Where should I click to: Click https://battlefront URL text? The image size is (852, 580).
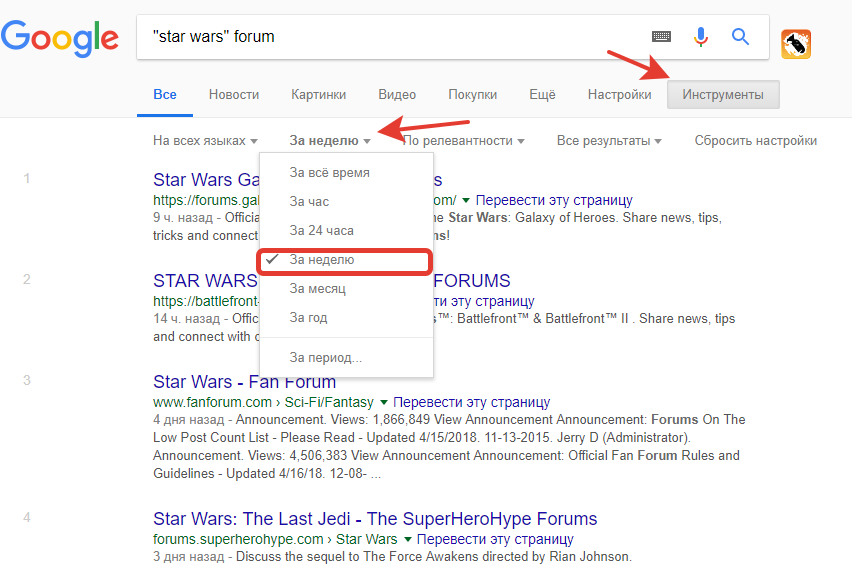206,301
